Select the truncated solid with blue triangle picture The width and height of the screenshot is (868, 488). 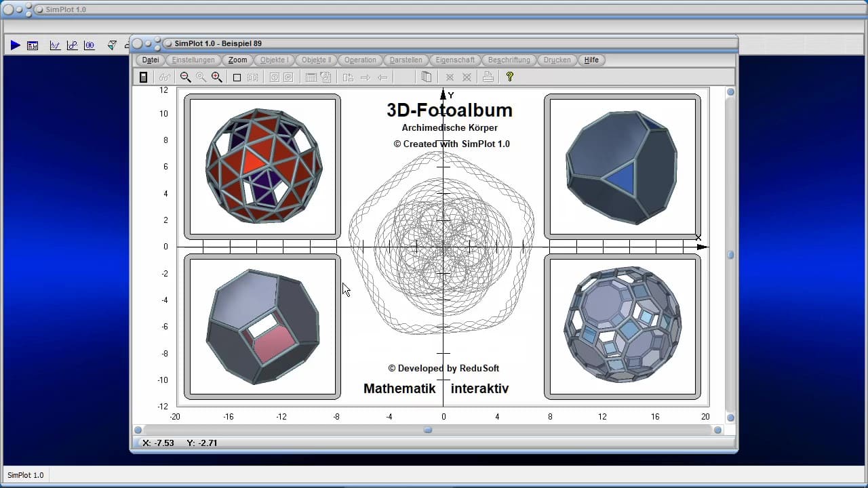tap(622, 167)
